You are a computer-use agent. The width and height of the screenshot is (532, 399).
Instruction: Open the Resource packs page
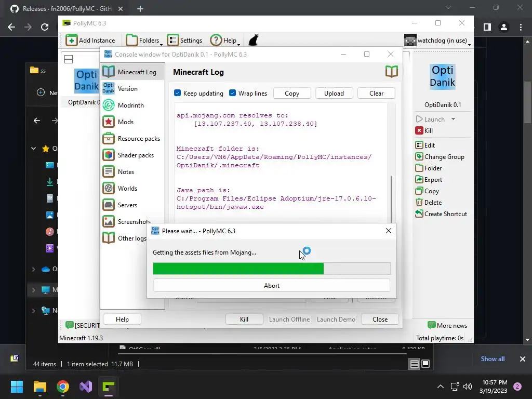(x=132, y=138)
